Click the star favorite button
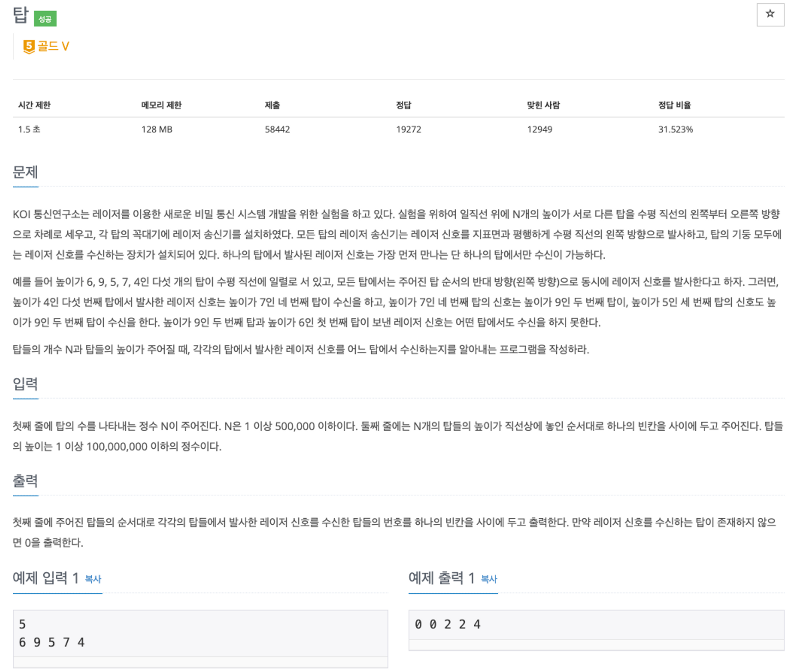This screenshot has height=672, width=801. coord(770,14)
